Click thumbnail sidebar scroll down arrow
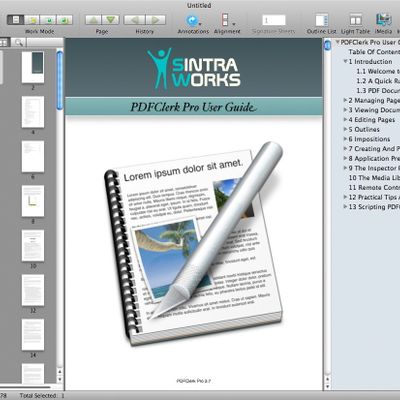This screenshot has height=400, width=400. [60, 379]
